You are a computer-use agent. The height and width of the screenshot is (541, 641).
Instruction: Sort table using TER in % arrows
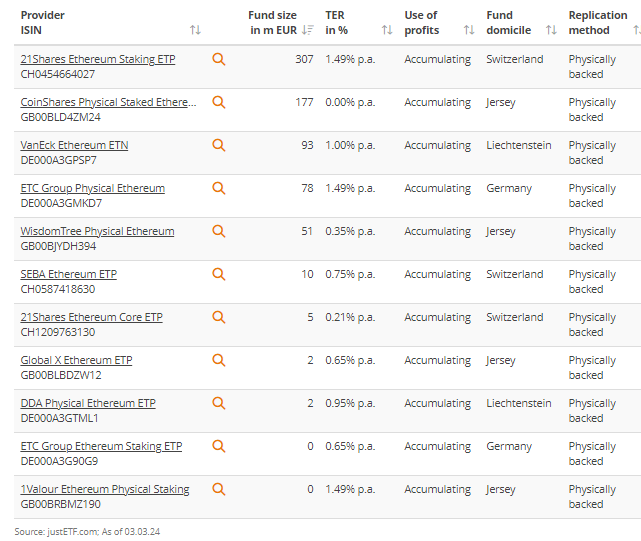coord(387,30)
